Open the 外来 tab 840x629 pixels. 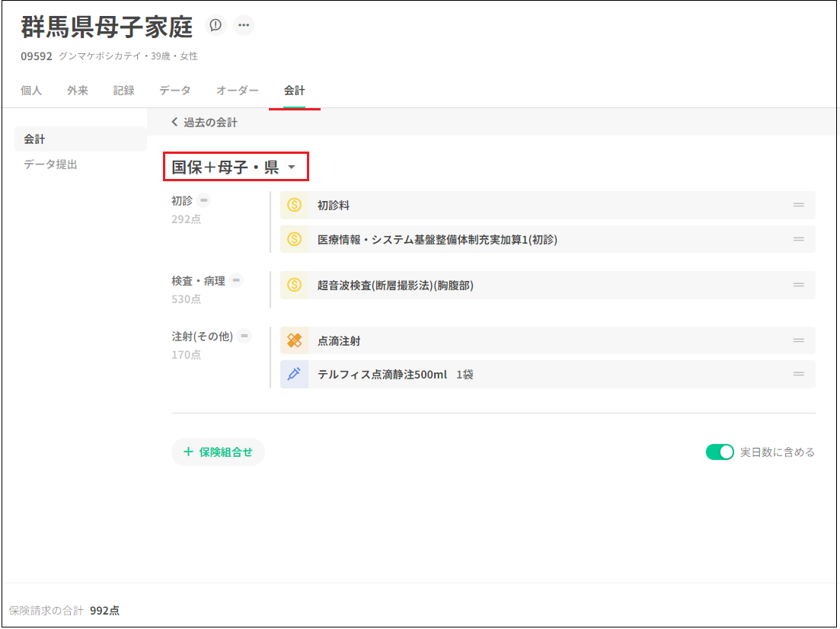77,91
